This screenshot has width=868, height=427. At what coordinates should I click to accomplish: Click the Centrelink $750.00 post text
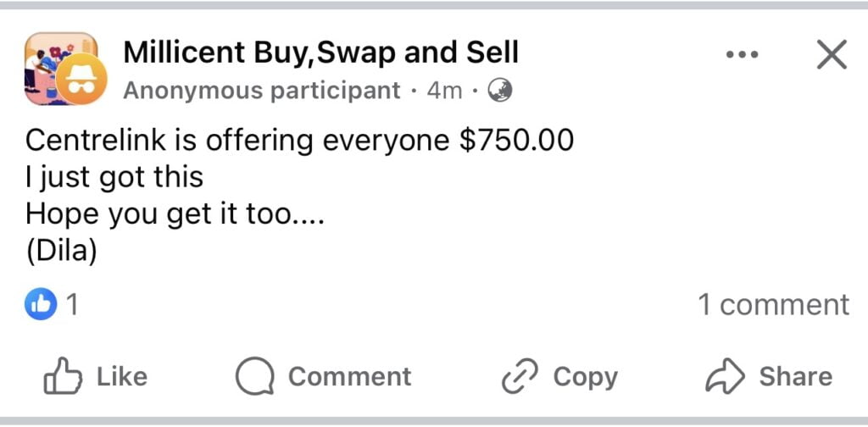point(299,196)
